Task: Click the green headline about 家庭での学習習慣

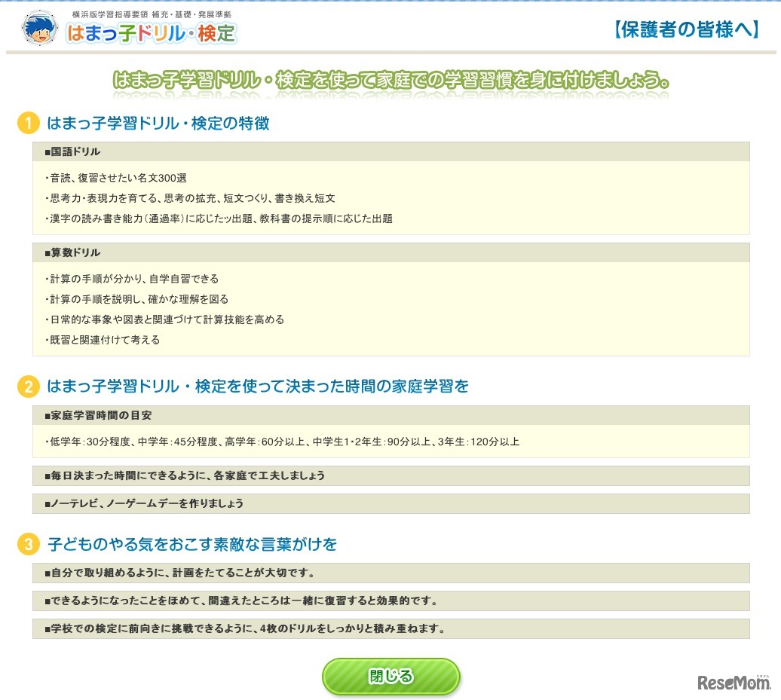Action: (391, 80)
